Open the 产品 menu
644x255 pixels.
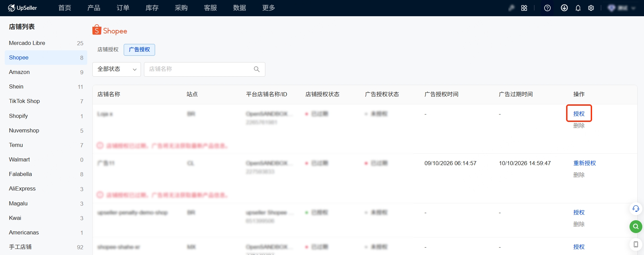pyautogui.click(x=94, y=8)
